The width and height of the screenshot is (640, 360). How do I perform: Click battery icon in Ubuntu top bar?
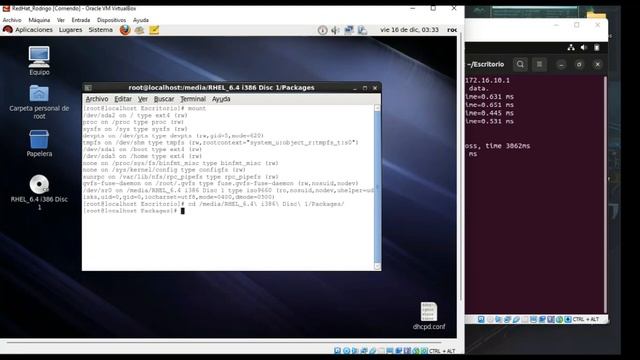coord(597,48)
